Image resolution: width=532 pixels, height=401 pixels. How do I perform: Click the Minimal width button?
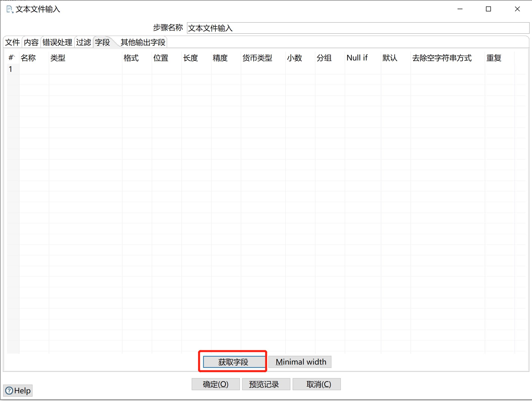(301, 362)
